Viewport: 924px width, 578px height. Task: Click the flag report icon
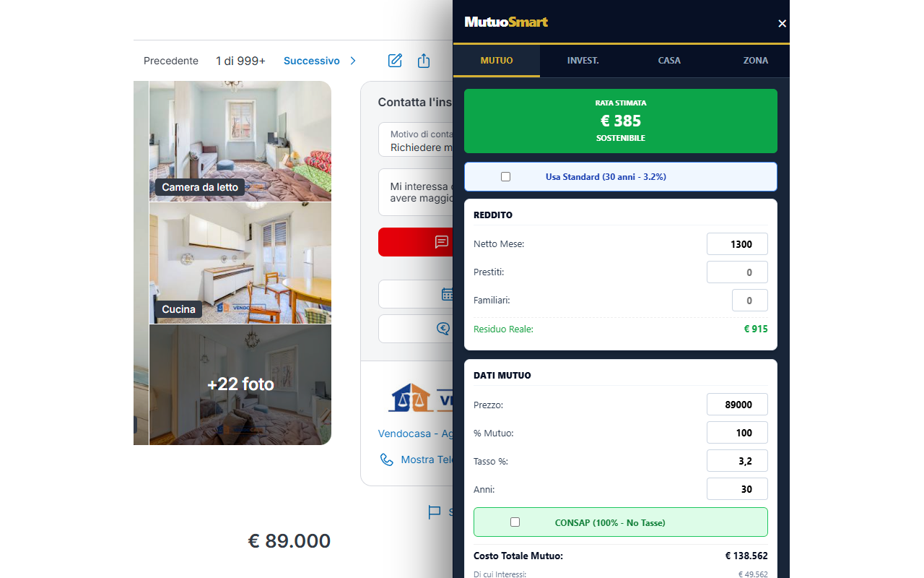[x=435, y=512]
